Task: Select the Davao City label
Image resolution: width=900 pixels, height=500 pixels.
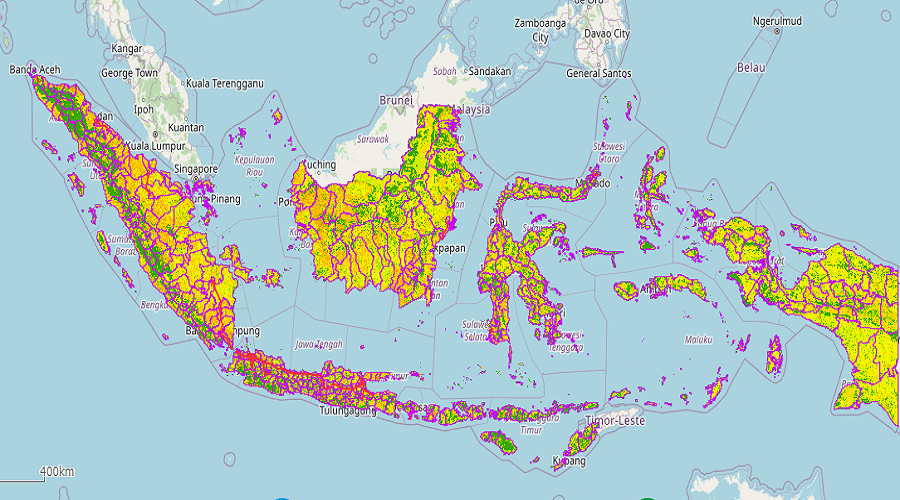Action: pos(608,34)
